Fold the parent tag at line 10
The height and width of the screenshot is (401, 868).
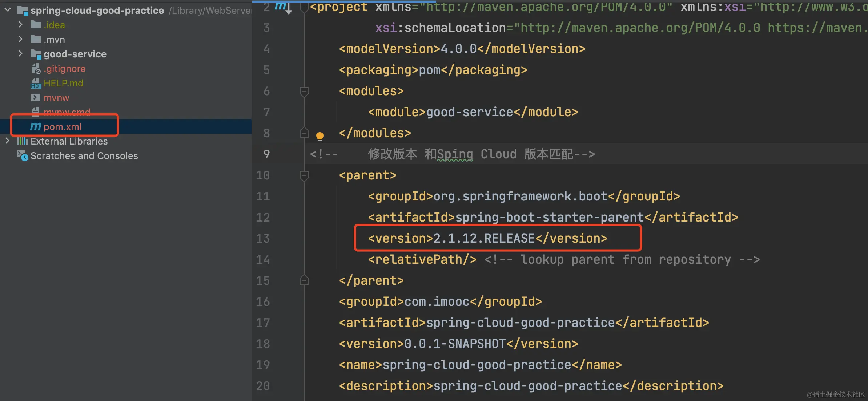click(304, 175)
